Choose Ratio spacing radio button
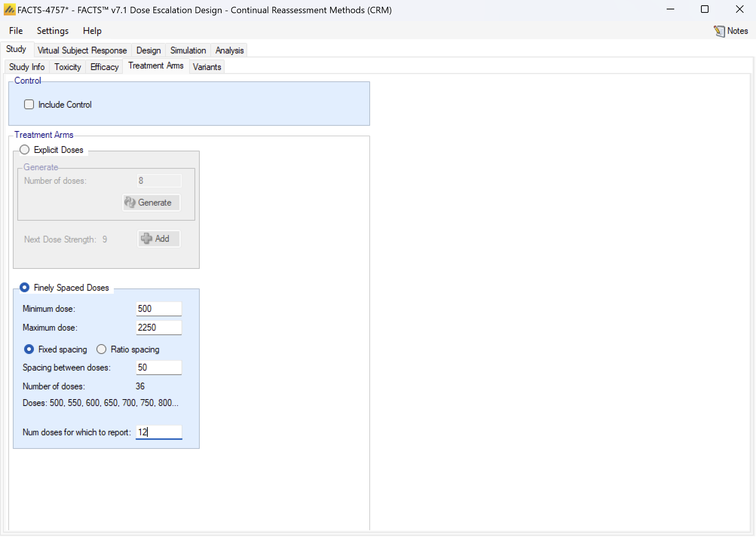 [101, 349]
